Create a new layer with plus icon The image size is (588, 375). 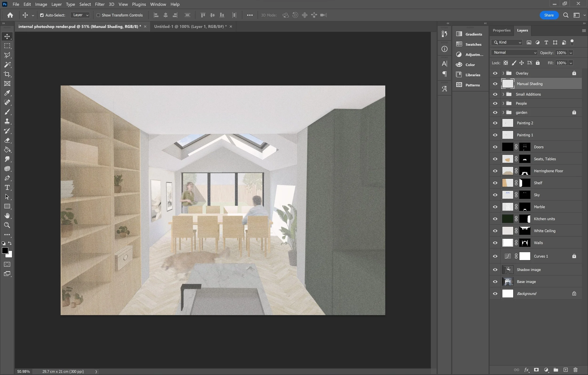[565, 370]
